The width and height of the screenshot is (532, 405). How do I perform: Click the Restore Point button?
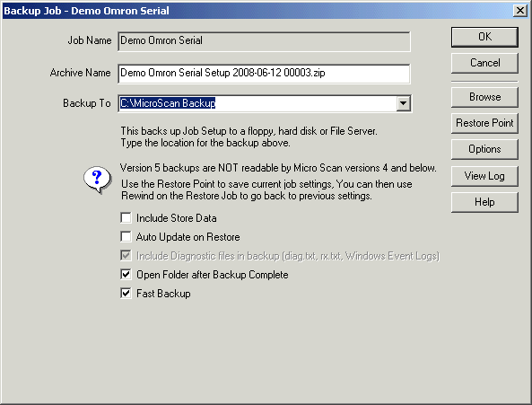484,123
